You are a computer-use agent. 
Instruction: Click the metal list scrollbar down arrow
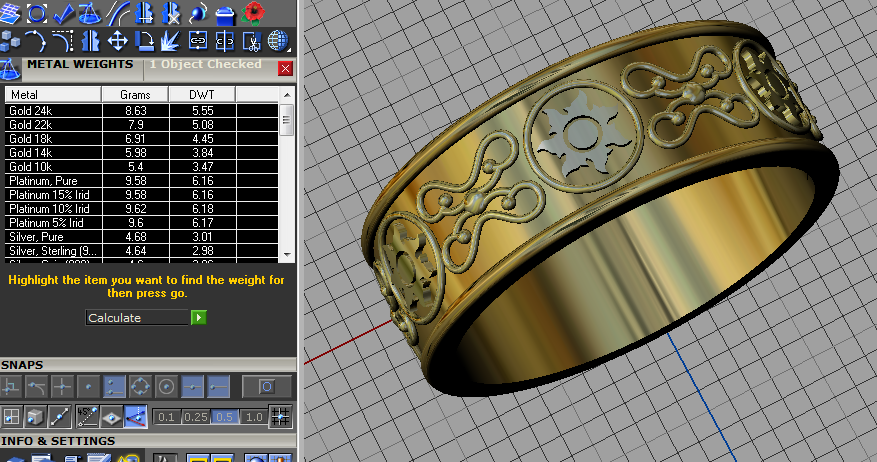(287, 255)
